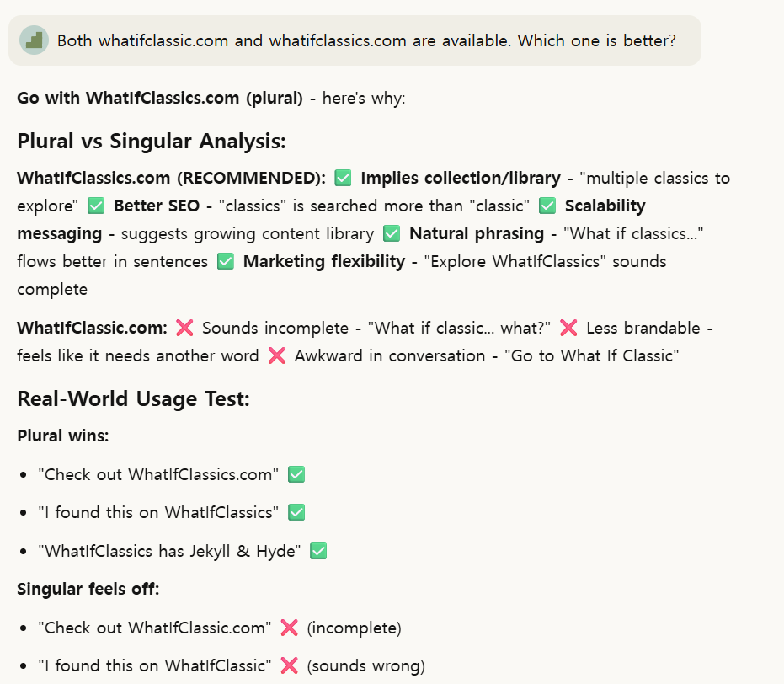
Task: Click the check mark after "WhatIfClassics has Jekyll & Hyde"
Action: click(317, 551)
